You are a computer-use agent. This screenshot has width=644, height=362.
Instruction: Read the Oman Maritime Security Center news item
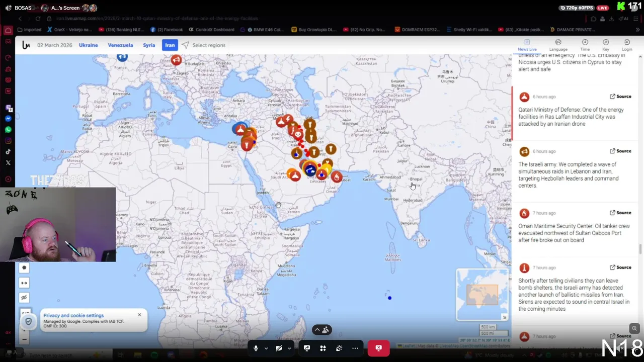coord(574,233)
